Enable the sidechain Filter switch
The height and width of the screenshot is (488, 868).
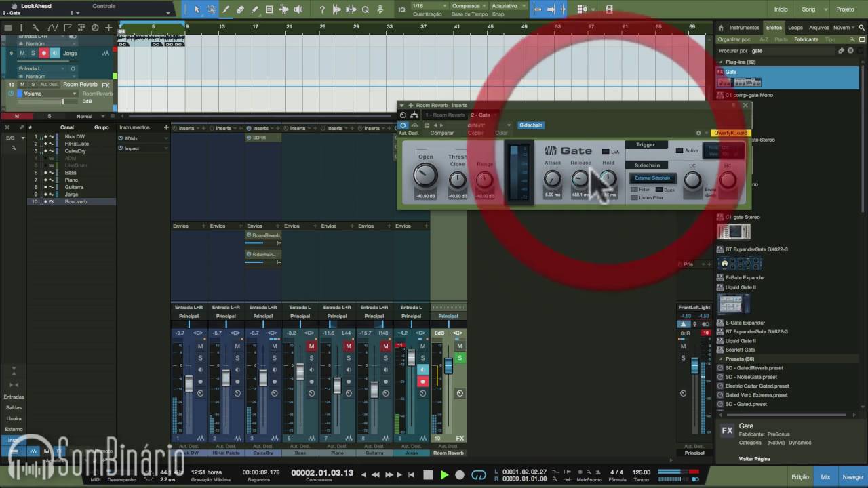click(634, 190)
